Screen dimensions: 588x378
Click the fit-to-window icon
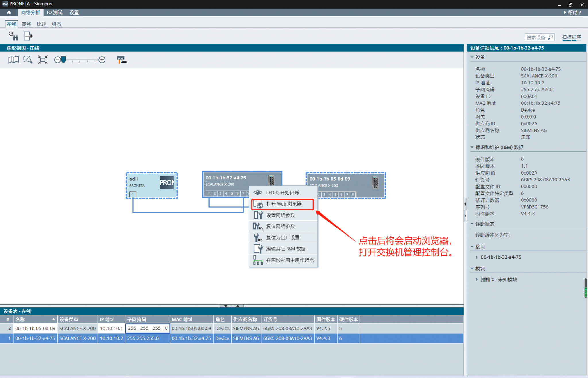[43, 60]
